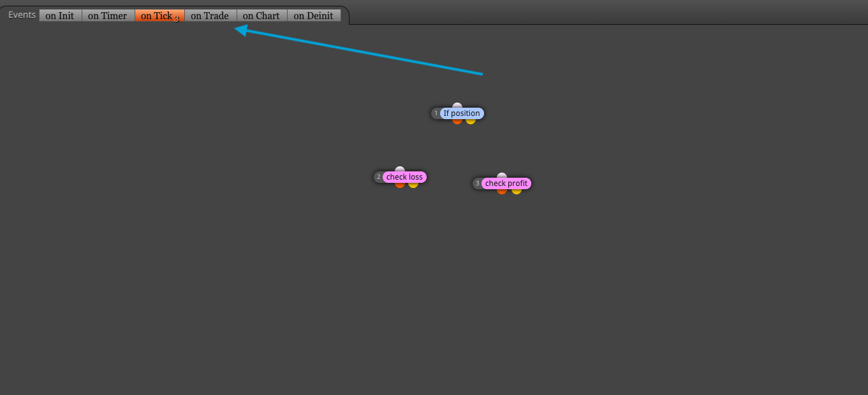Click yellow output connector of check loss
868x395 pixels.
pos(413,185)
